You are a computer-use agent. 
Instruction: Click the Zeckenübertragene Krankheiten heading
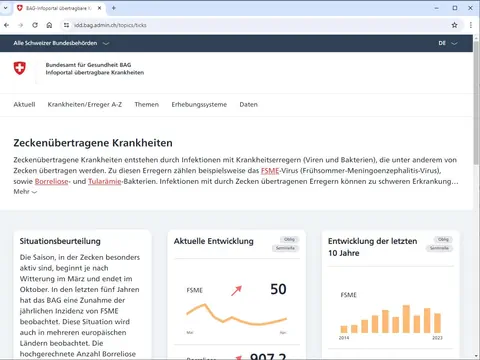click(x=93, y=143)
